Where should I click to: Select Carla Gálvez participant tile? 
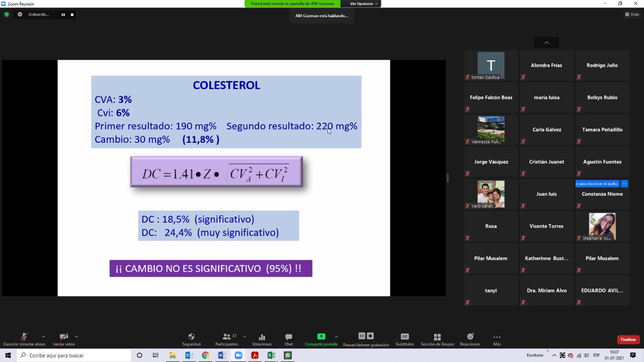tap(546, 130)
